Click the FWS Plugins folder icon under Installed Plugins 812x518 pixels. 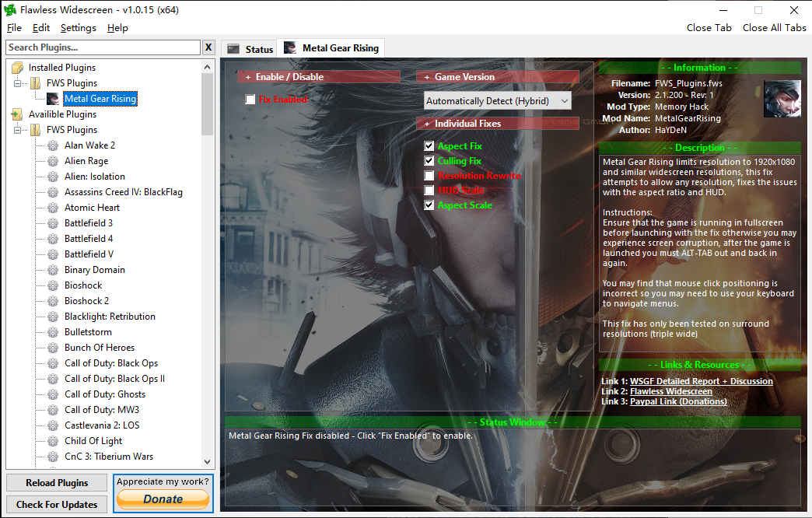[x=35, y=83]
